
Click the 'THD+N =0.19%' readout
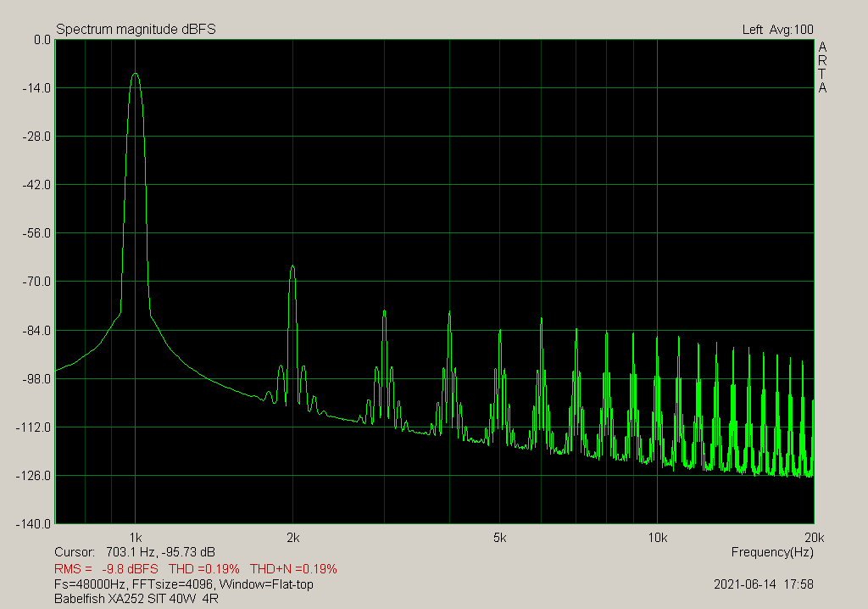pyautogui.click(x=293, y=568)
